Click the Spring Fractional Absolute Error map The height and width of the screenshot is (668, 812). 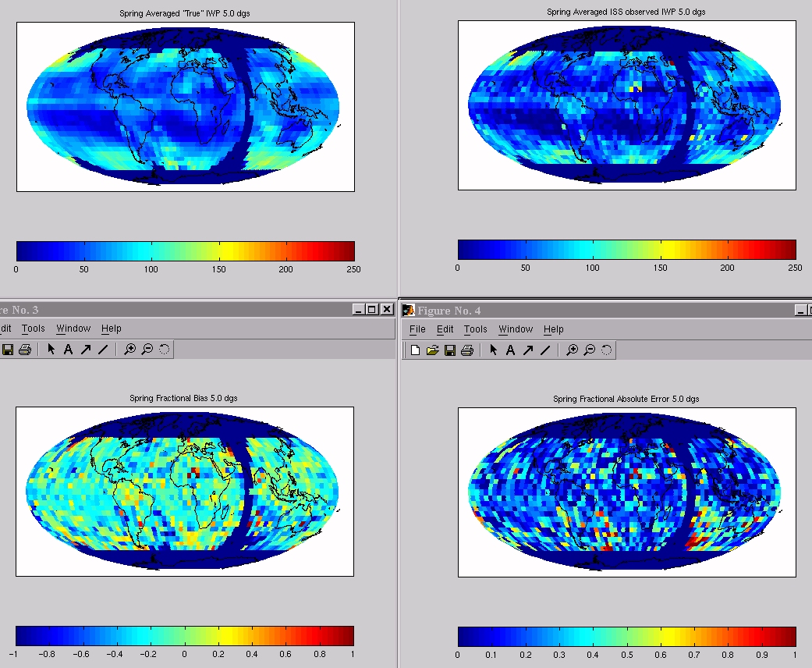point(626,492)
